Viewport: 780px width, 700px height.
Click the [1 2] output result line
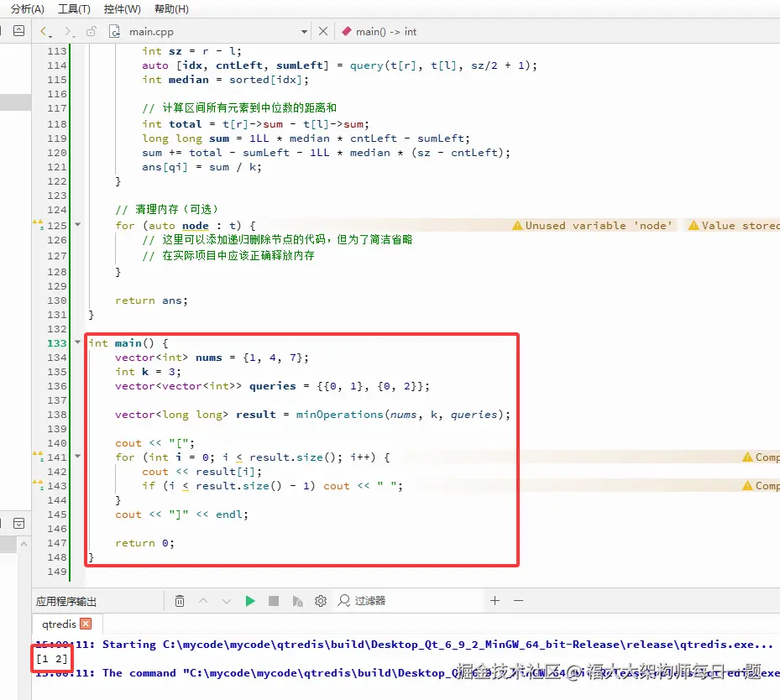52,659
